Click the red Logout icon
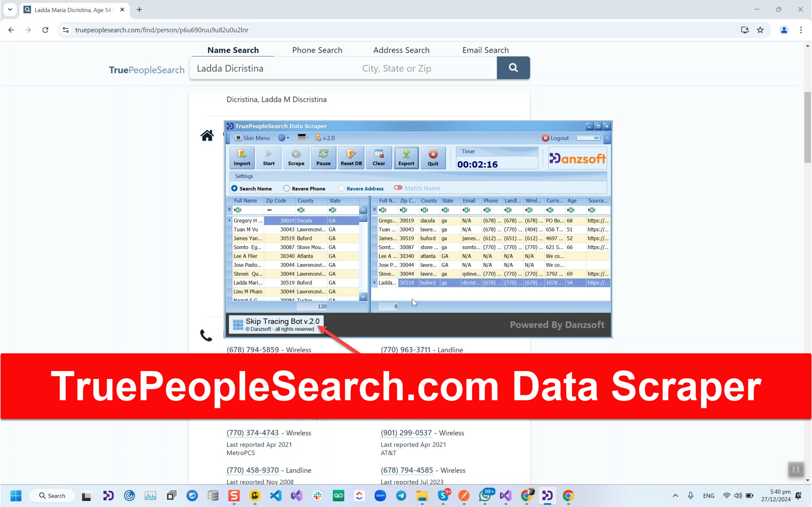The height and width of the screenshot is (507, 812). click(545, 138)
